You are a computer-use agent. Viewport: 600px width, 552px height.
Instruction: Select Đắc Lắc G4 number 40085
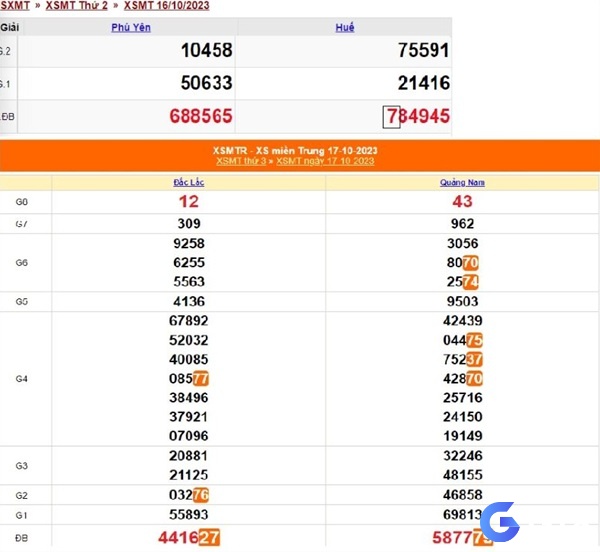[x=189, y=359]
